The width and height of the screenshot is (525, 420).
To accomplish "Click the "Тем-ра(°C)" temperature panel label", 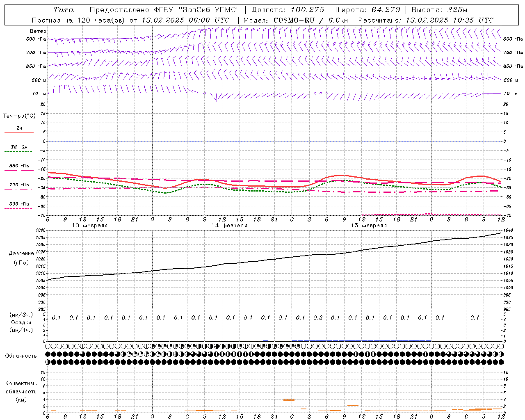I will (x=19, y=116).
